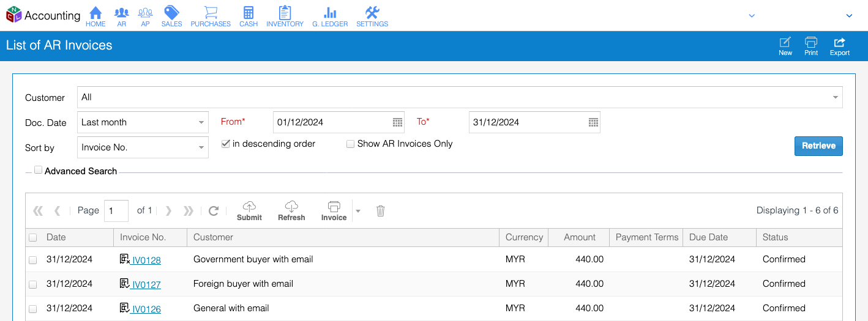Go to the previous page
The height and width of the screenshot is (321, 868).
(x=58, y=211)
